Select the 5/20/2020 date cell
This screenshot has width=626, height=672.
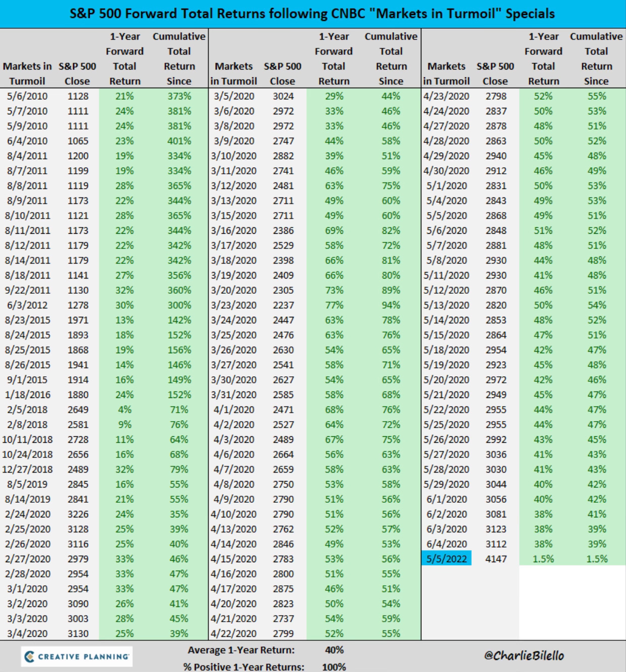[447, 380]
